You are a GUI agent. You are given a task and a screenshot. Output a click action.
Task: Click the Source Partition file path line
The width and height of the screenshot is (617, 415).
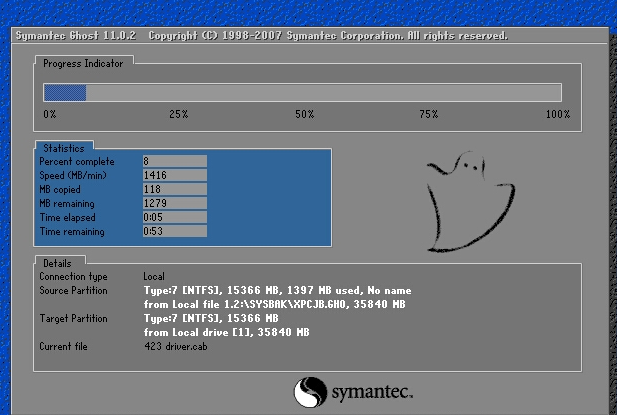[x=276, y=303]
